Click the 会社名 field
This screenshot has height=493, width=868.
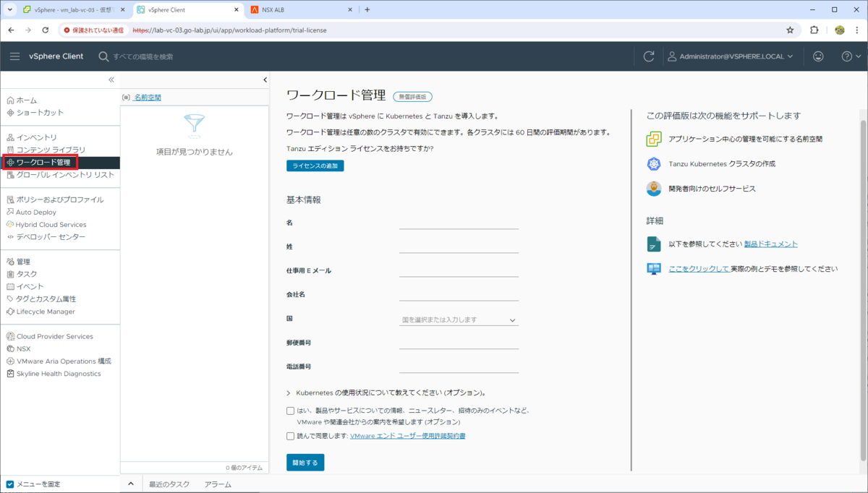tap(459, 293)
